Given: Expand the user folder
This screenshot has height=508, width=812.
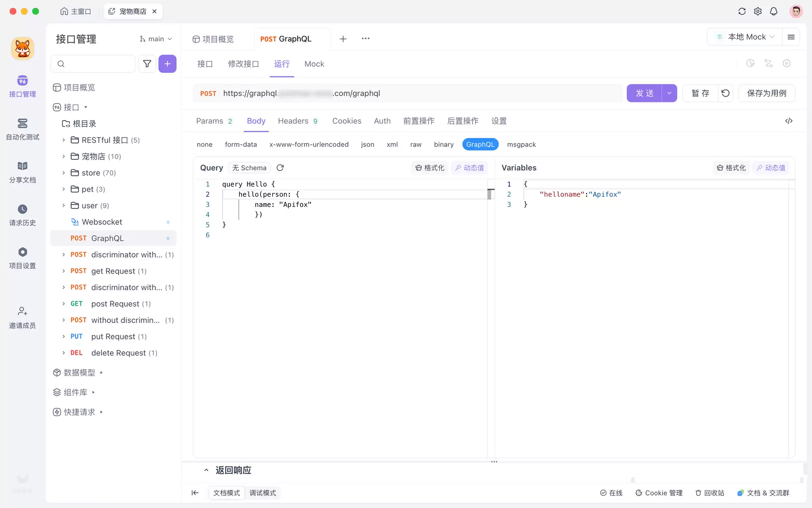Looking at the screenshot, I should [63, 206].
